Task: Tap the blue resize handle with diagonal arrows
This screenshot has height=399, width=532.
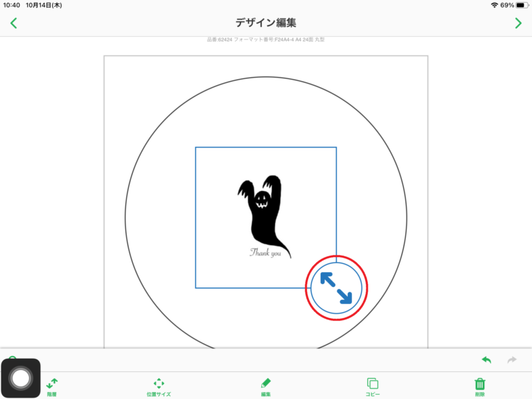Action: point(336,288)
